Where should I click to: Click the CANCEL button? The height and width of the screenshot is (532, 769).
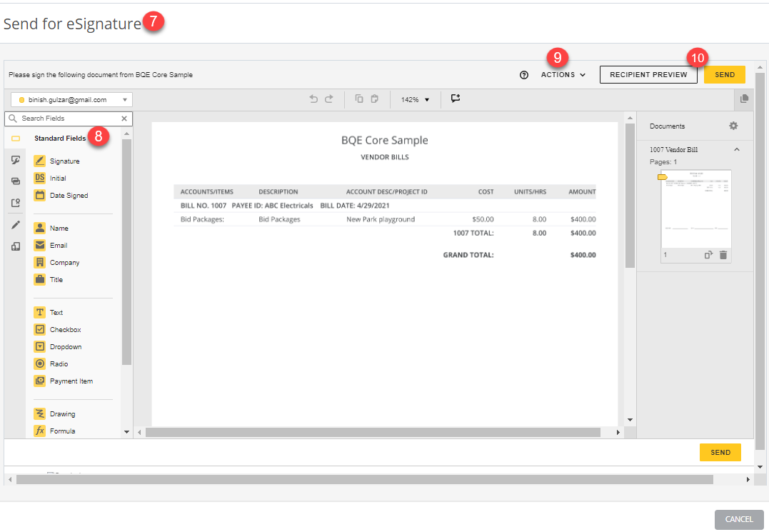[738, 519]
